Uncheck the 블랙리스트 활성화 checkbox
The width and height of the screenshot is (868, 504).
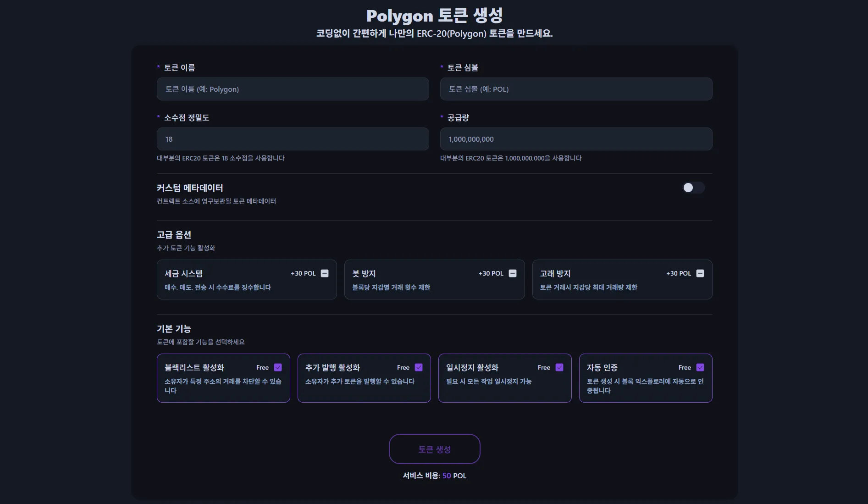(278, 367)
